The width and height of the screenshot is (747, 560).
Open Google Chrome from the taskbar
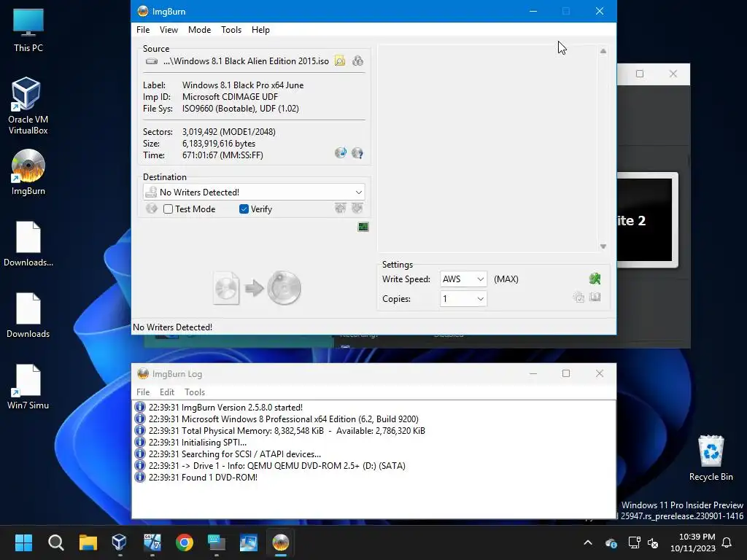coord(185,542)
